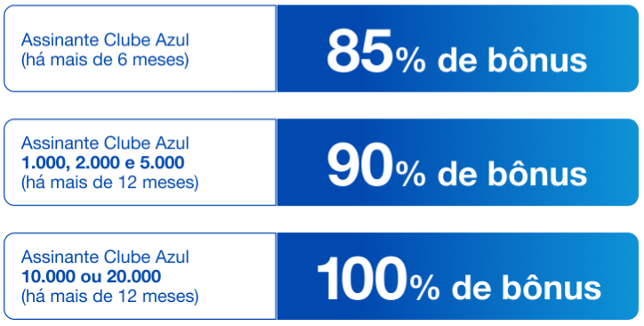Click the second row's Assinante Clube Azul title
The height and width of the screenshot is (326, 644).
(x=105, y=143)
